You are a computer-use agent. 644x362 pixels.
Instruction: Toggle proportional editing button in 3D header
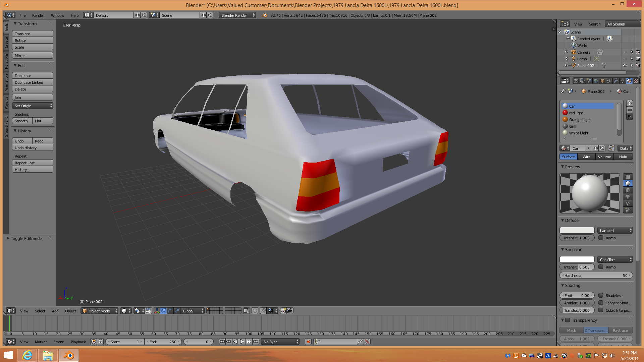[x=255, y=311]
